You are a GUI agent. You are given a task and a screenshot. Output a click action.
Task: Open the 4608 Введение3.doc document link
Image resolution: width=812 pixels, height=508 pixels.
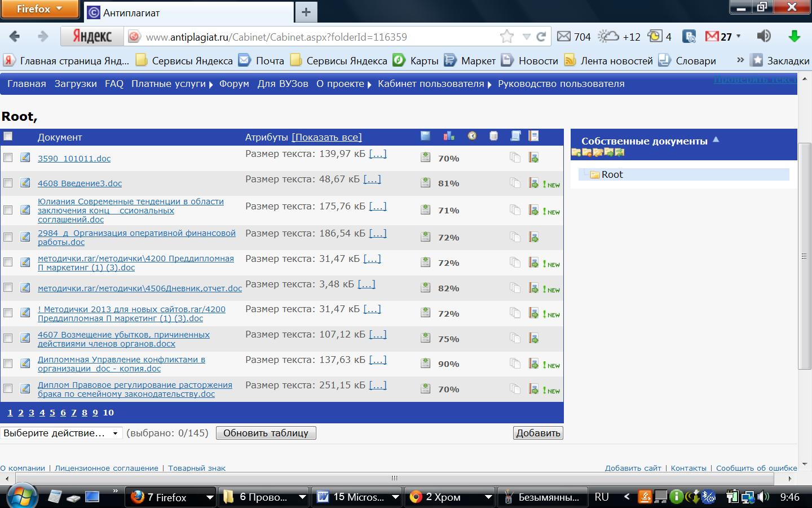point(80,183)
